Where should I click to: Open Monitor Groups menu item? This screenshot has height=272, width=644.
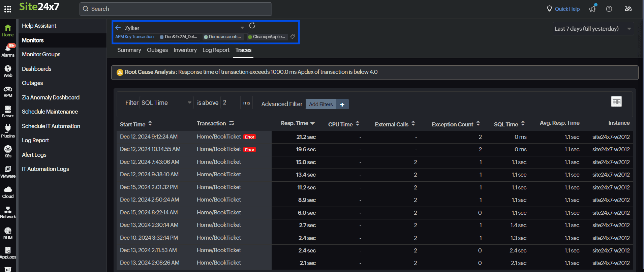[x=41, y=54]
